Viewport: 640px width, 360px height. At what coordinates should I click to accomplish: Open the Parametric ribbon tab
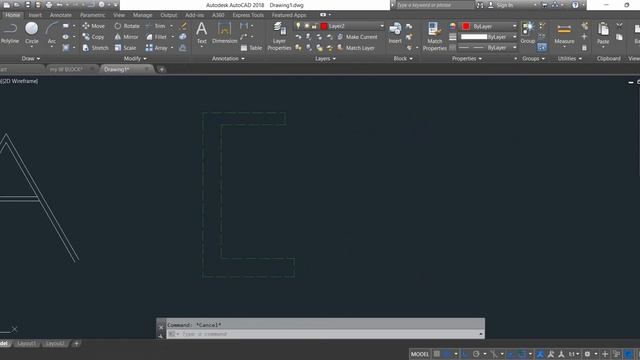(x=93, y=15)
